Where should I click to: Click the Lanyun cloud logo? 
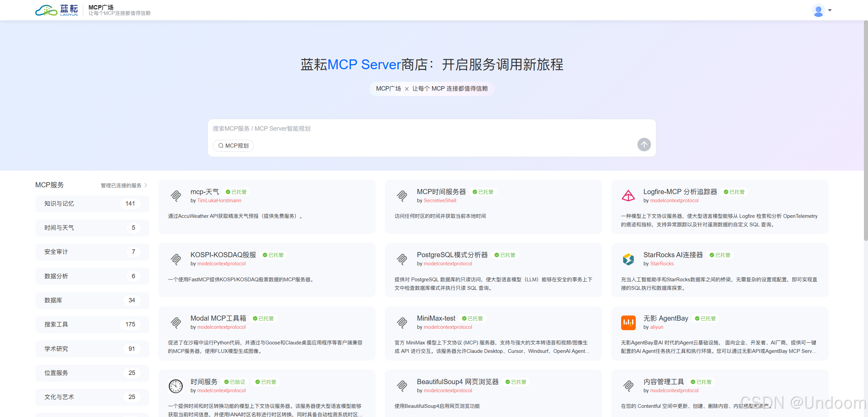click(57, 10)
